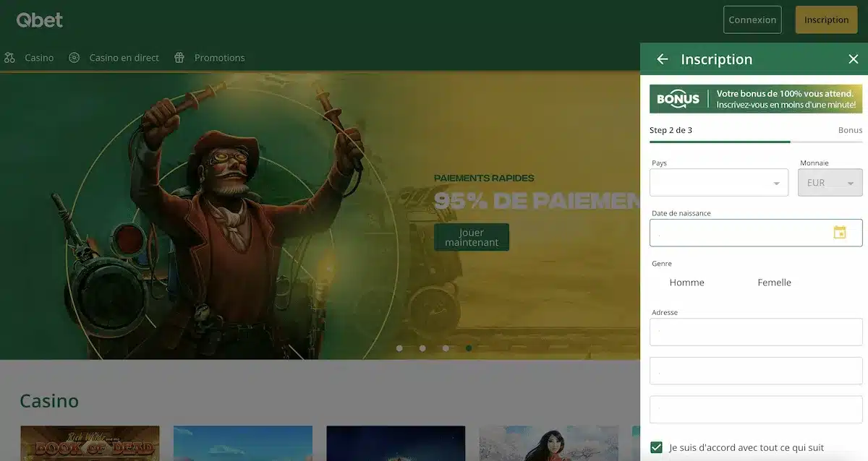Click the cherry icon beside Casino

pyautogui.click(x=9, y=58)
